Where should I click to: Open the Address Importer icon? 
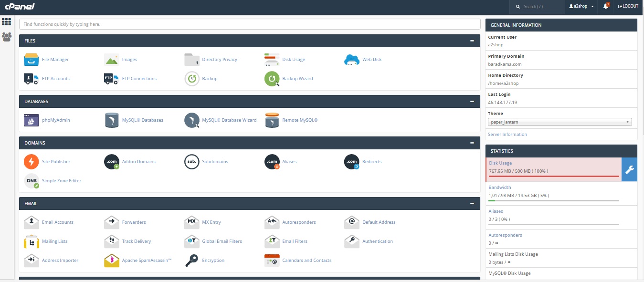tap(32, 261)
